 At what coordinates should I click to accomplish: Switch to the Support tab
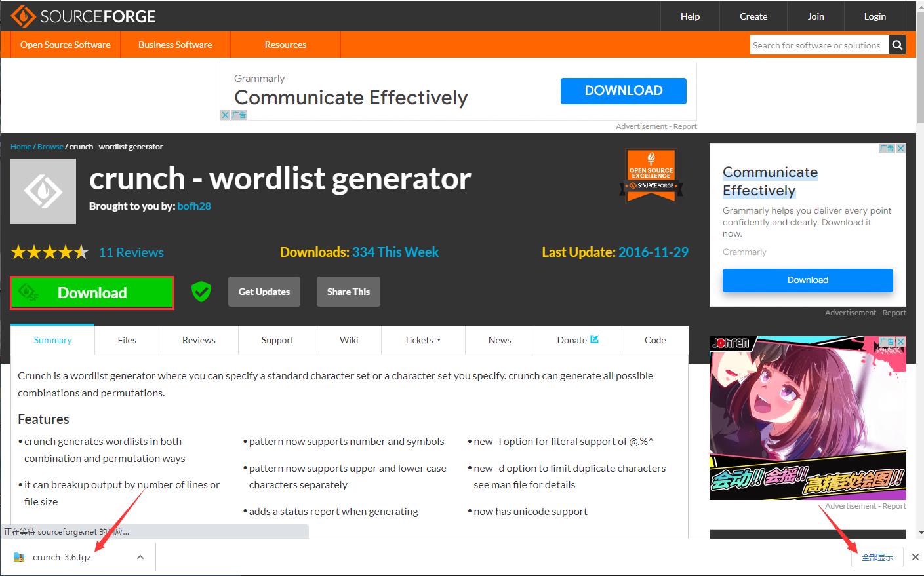point(277,340)
